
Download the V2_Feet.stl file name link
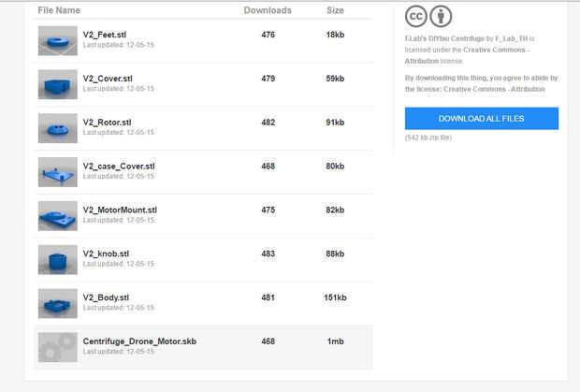click(x=104, y=35)
